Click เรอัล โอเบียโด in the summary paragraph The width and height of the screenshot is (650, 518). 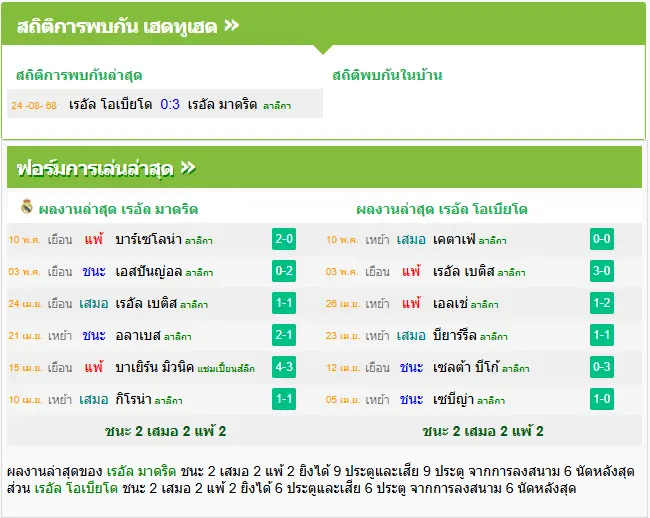pos(76,488)
